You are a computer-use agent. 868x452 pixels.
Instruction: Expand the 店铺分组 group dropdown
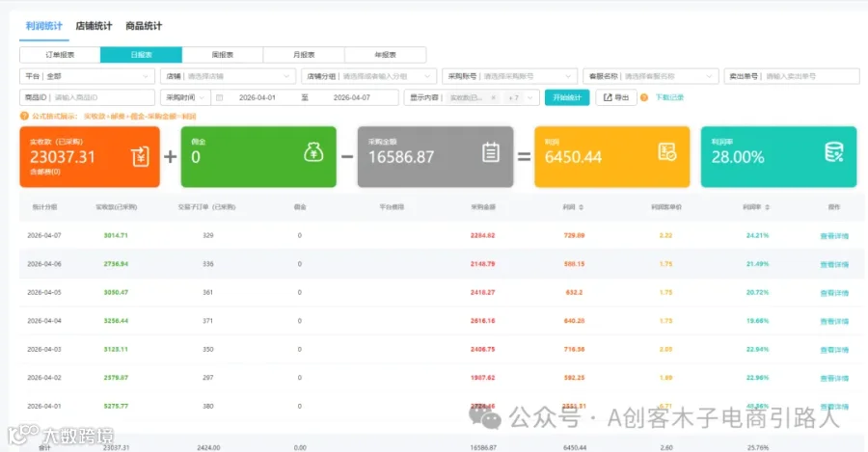pyautogui.click(x=368, y=76)
